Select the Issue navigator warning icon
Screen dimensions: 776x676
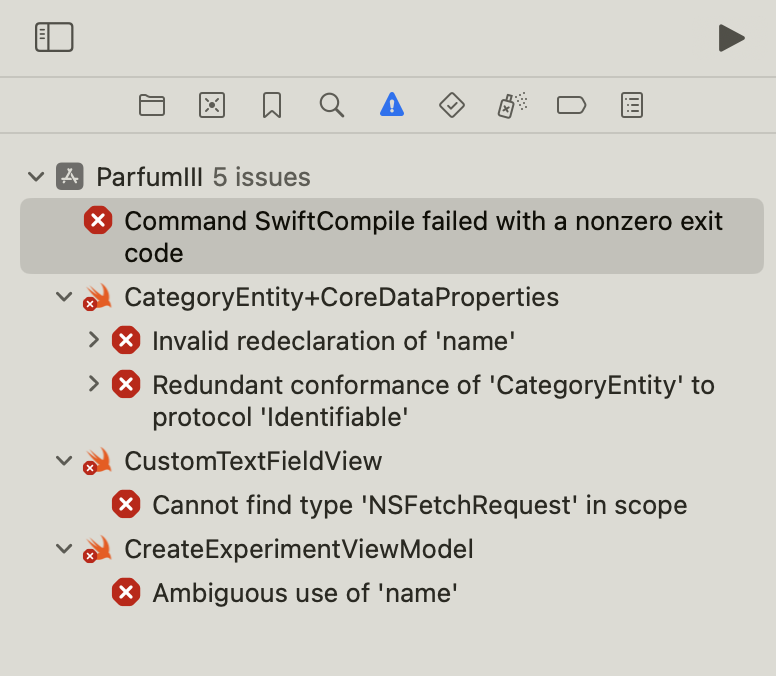point(392,105)
